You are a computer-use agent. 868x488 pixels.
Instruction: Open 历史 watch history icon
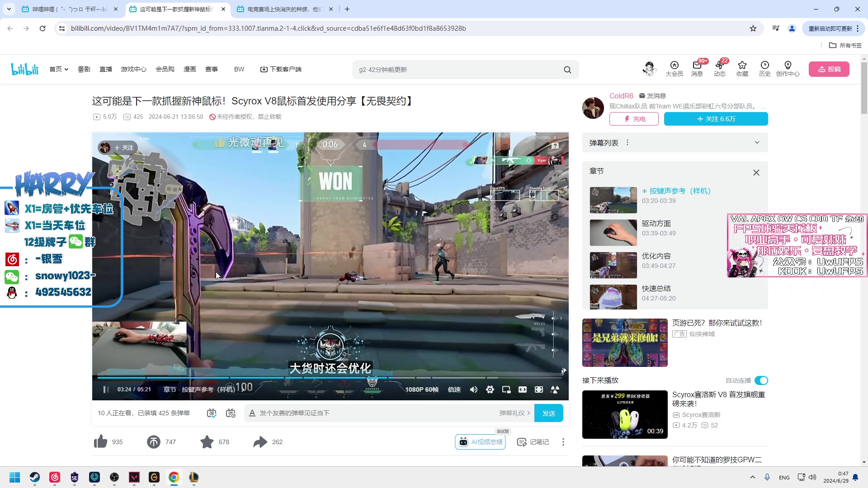[x=765, y=69]
